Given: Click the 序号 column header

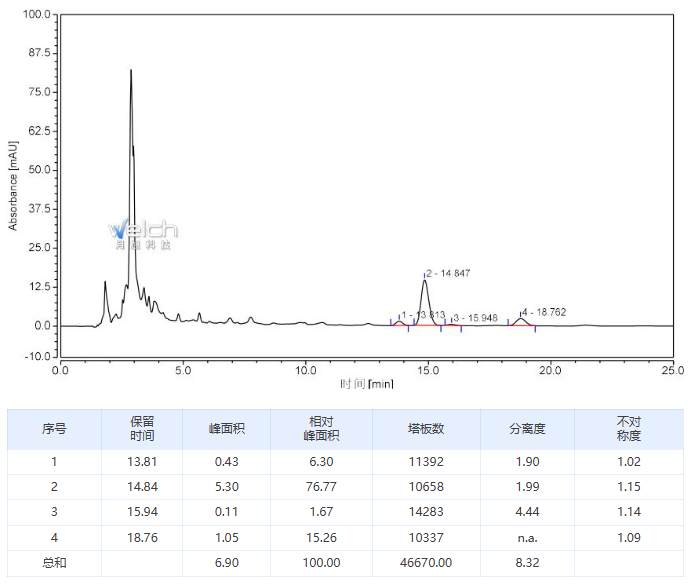Looking at the screenshot, I should pos(54,429).
